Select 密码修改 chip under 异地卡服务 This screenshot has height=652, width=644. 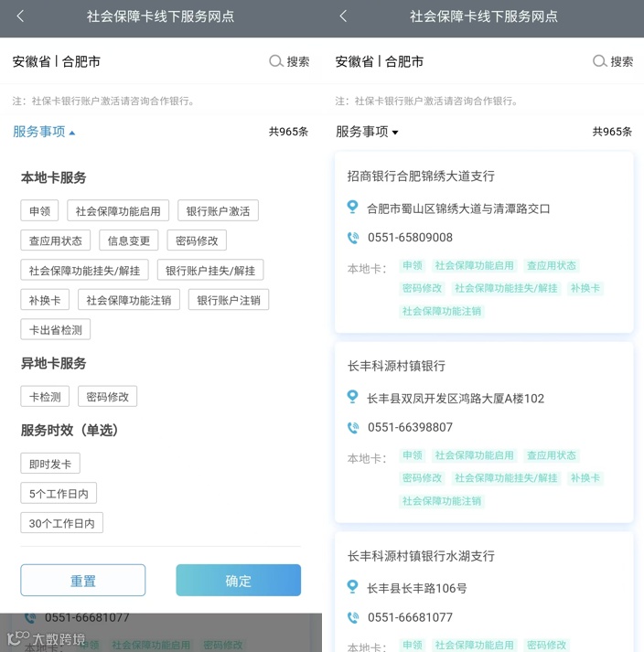point(107,396)
